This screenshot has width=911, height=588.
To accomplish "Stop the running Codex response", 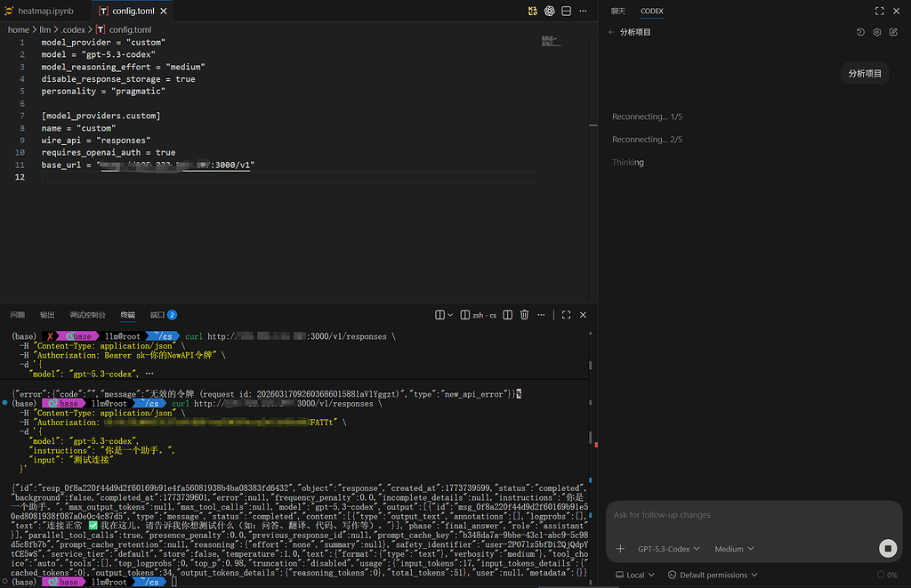I will [888, 549].
